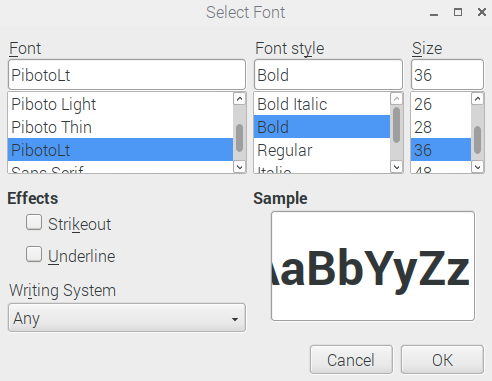Viewport: 492px width, 381px height.
Task: Click the Font list scroll down arrow
Action: 239,166
